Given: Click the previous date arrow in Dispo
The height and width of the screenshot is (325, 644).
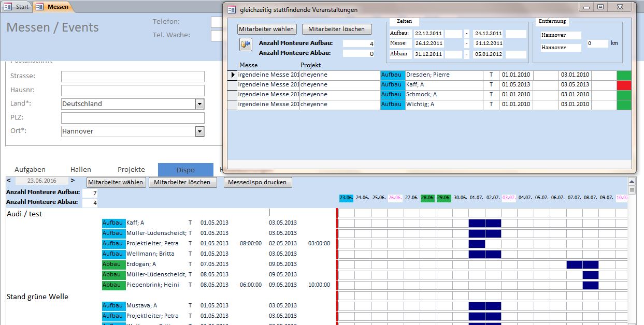Looking at the screenshot, I should point(9,181).
